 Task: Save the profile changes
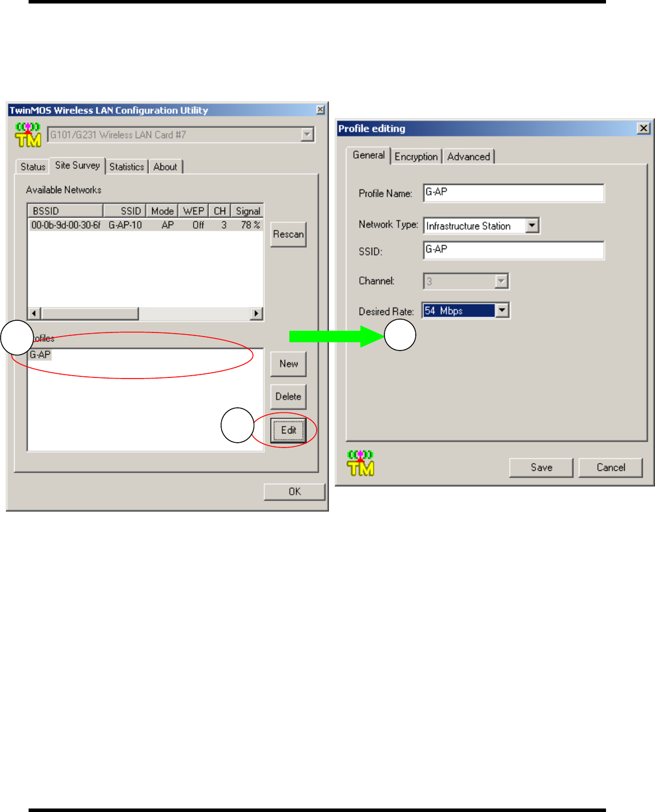[x=541, y=467]
